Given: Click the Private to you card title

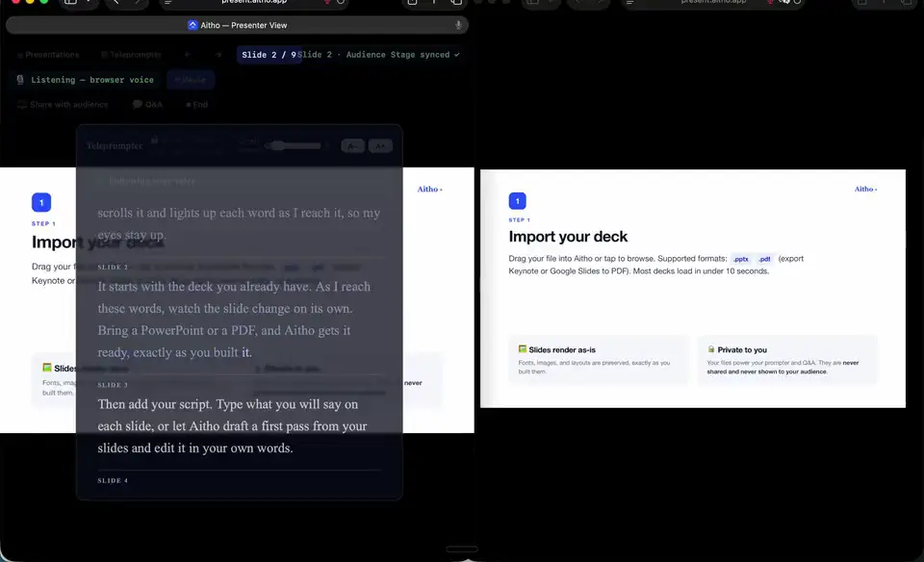Looking at the screenshot, I should [x=742, y=350].
